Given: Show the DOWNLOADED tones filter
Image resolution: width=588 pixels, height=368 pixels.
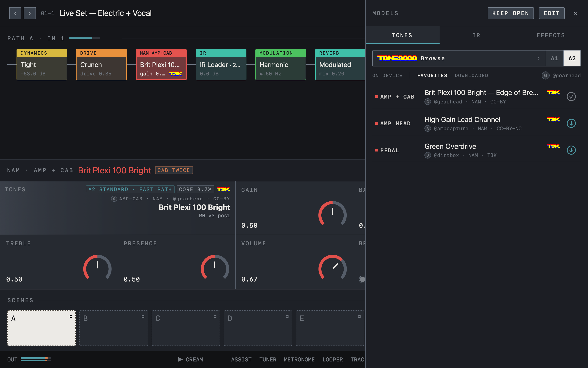Looking at the screenshot, I should tap(471, 75).
